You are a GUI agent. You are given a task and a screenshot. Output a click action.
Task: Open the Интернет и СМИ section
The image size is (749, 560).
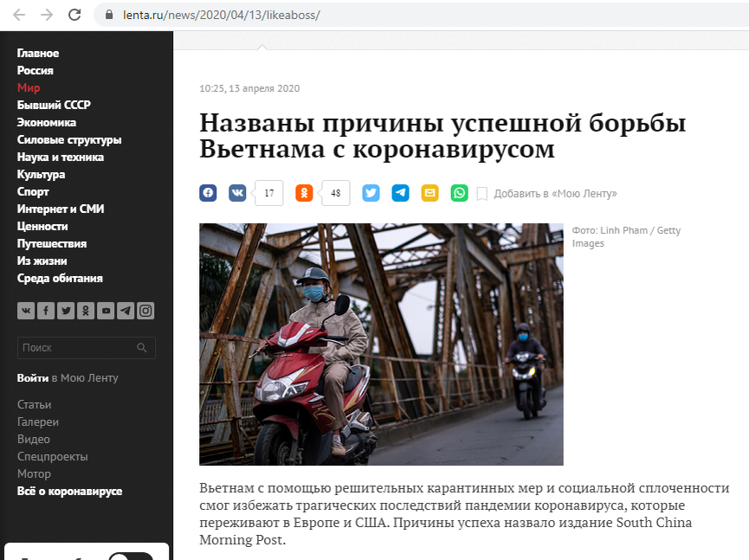coord(61,209)
